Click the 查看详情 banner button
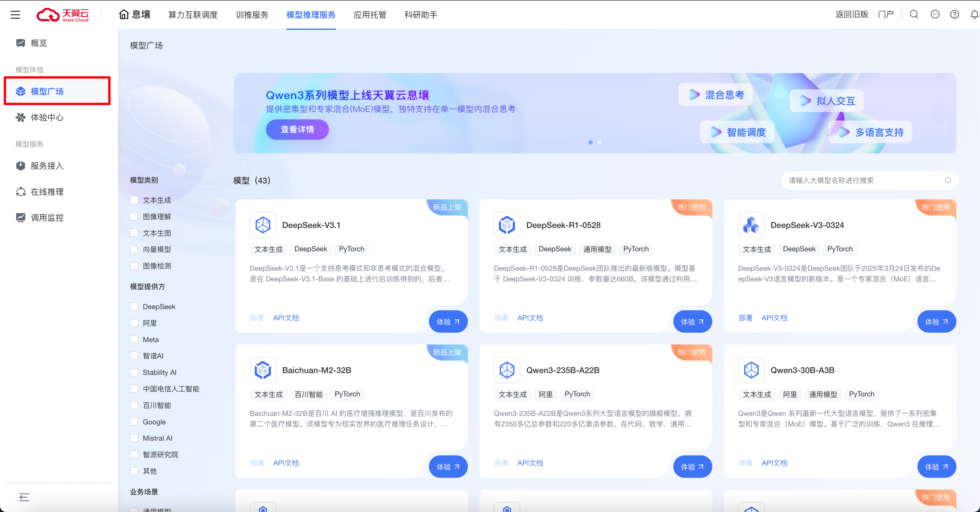Viewport: 980px width, 512px height. 297,129
